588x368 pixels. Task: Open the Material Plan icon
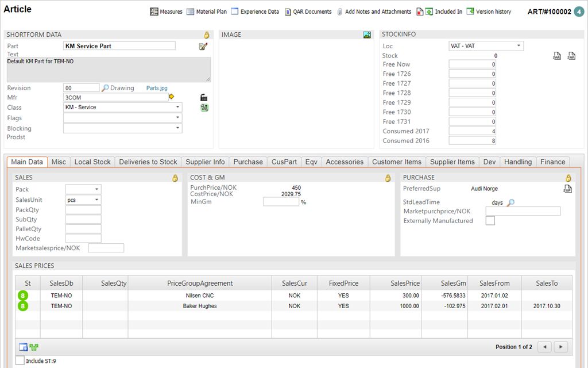tap(191, 11)
